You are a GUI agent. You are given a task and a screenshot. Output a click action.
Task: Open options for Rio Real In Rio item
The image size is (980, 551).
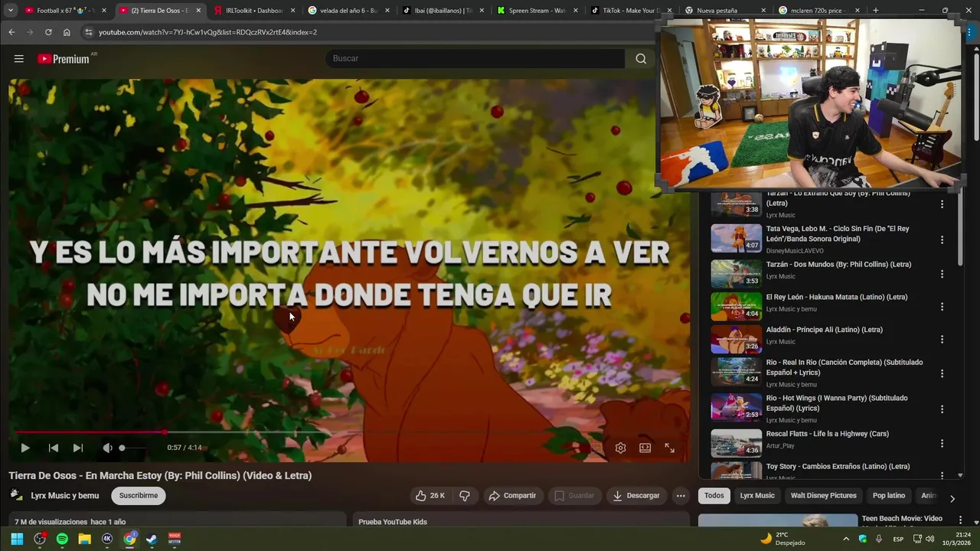942,373
